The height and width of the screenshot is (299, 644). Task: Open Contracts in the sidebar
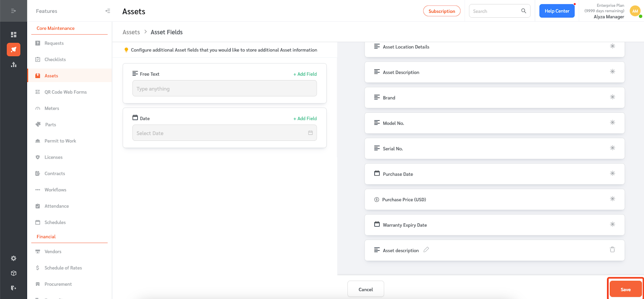click(55, 173)
